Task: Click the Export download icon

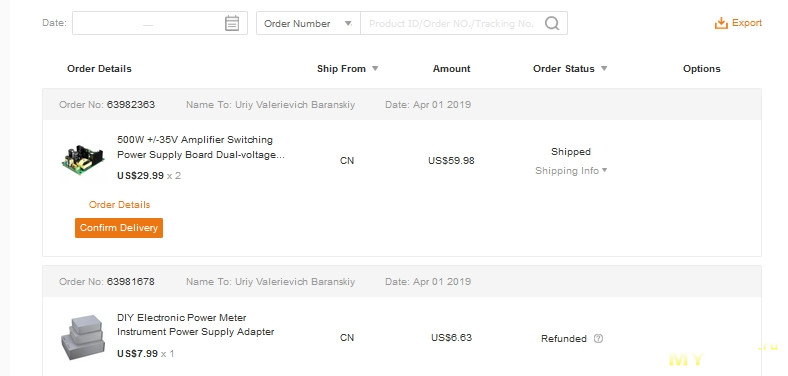Action: pyautogui.click(x=721, y=23)
